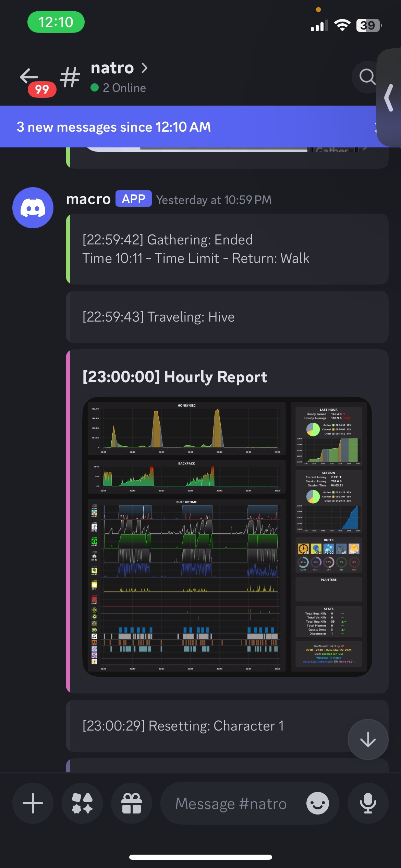Open natro channel details chevron

[x=145, y=68]
